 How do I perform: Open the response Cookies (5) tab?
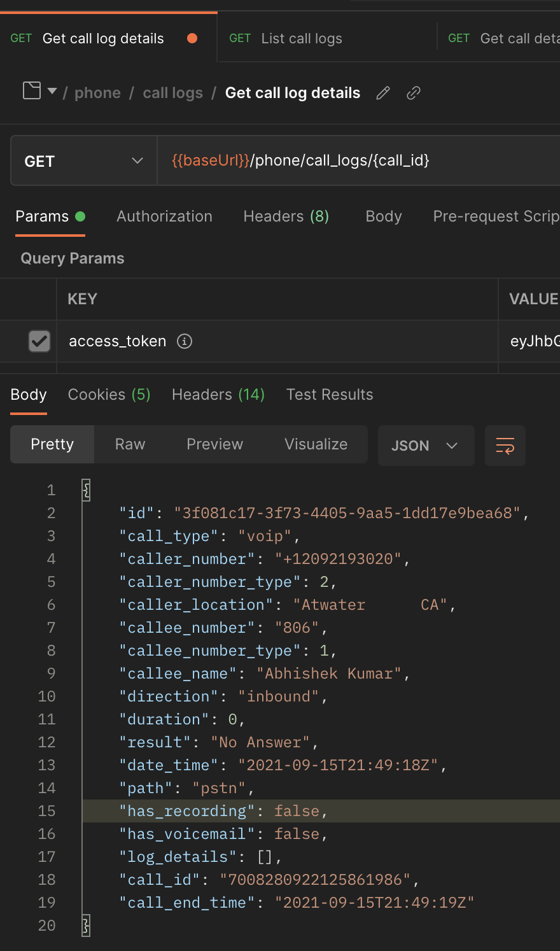[109, 395]
